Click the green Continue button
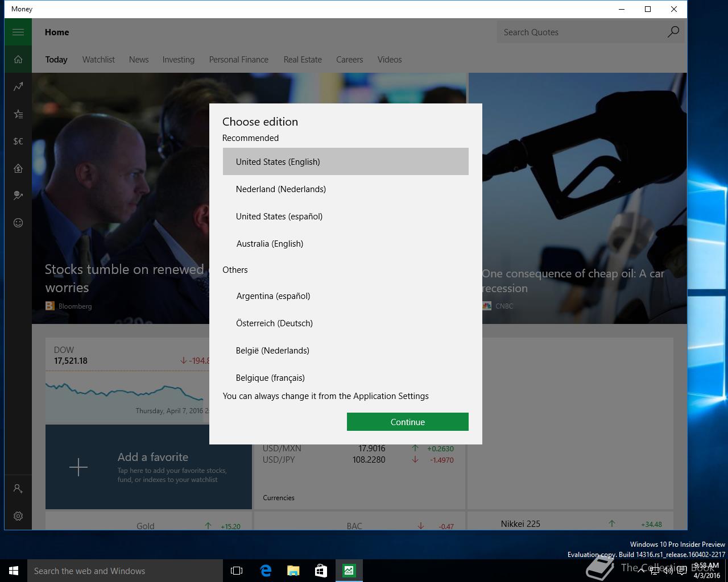This screenshot has width=728, height=582. [x=408, y=422]
